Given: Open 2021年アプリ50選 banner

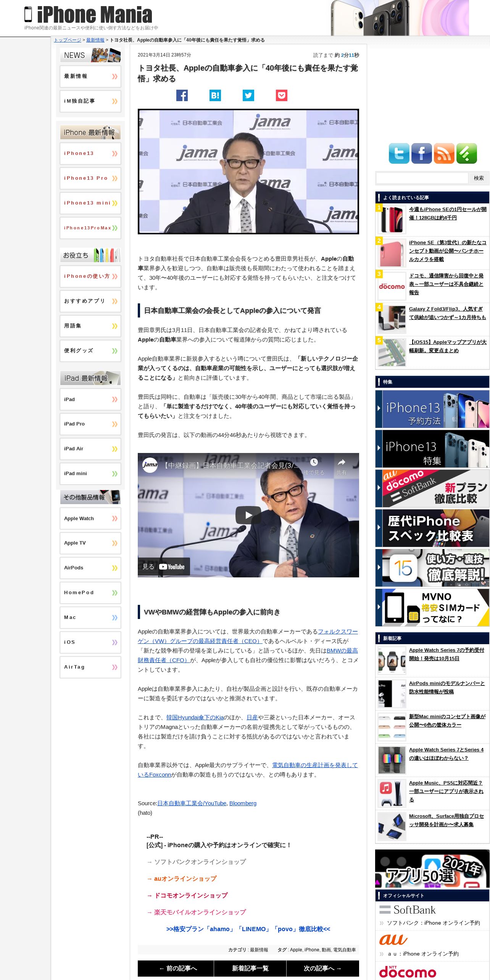Looking at the screenshot, I should tap(432, 869).
